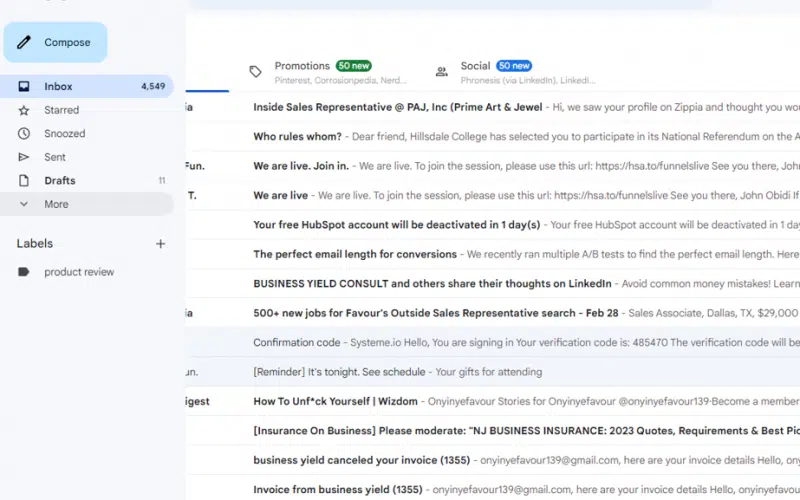Open the Confirmation code email

tap(297, 342)
